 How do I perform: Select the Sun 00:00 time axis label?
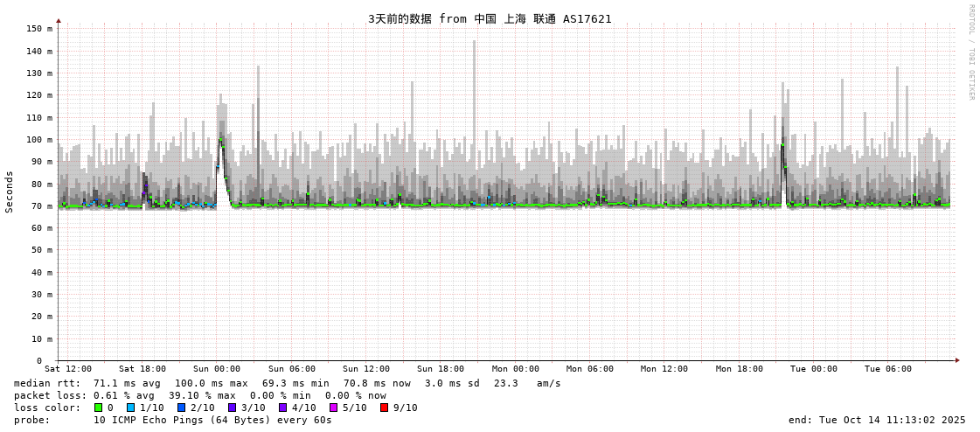click(x=217, y=369)
